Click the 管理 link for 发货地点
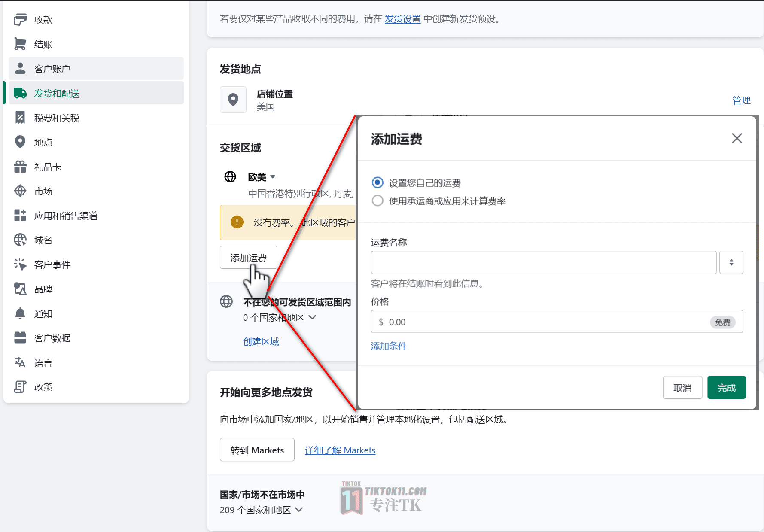This screenshot has width=764, height=532. point(741,100)
